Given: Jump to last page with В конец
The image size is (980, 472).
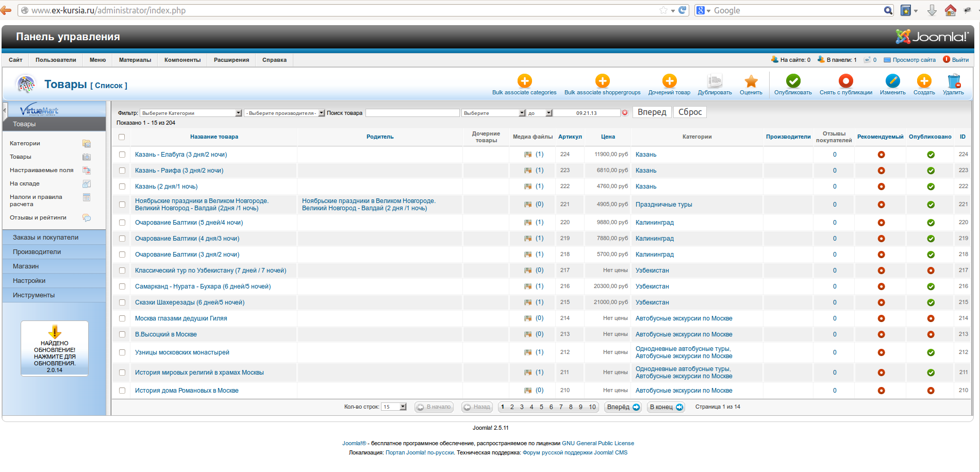Looking at the screenshot, I should 666,407.
